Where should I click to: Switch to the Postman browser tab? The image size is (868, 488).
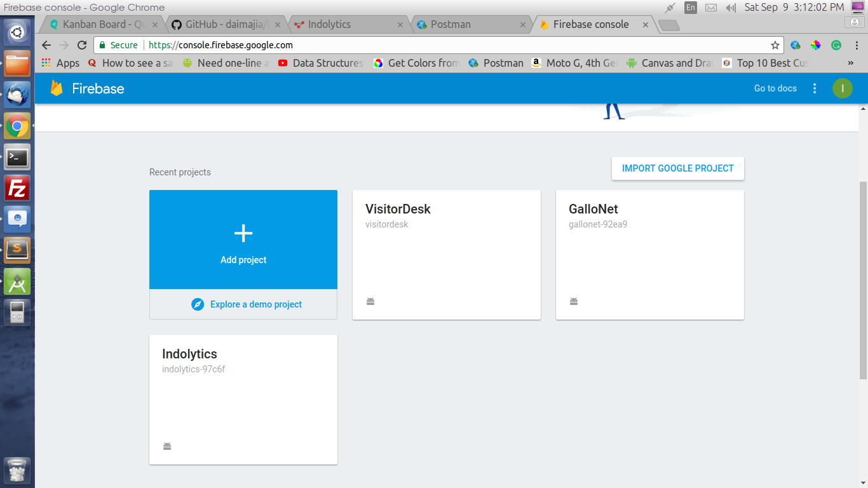pyautogui.click(x=471, y=24)
